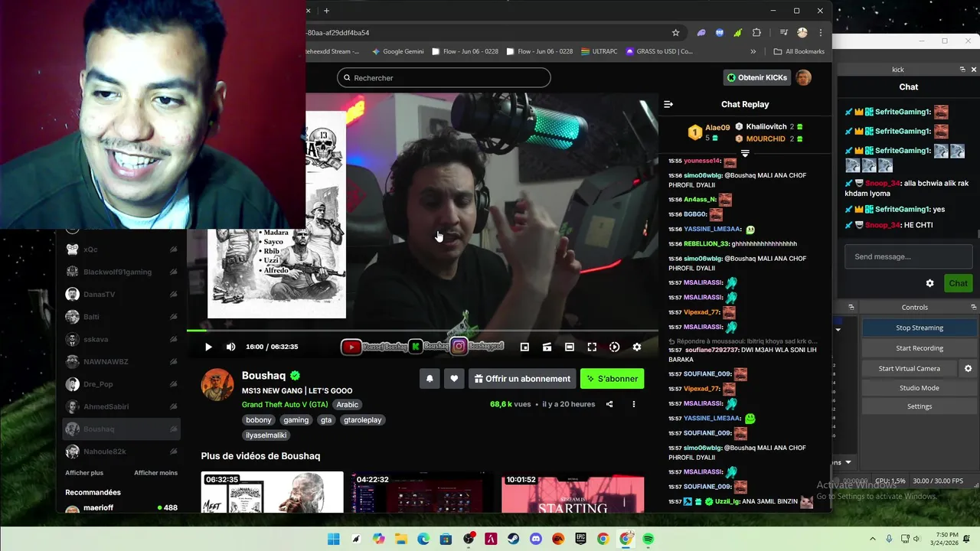Toggle theater mode in video player
This screenshot has height=551, width=980.
[x=570, y=347]
